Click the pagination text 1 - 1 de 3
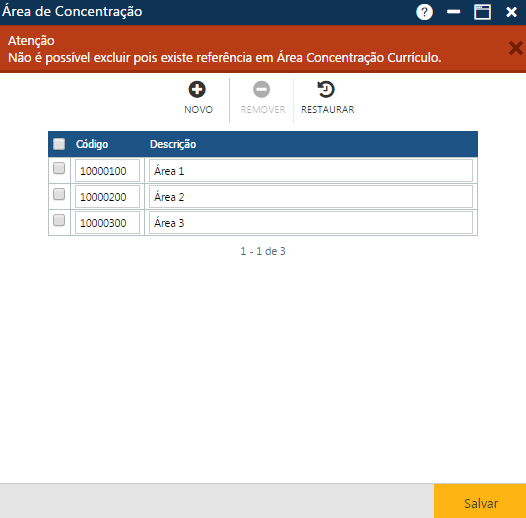This screenshot has width=526, height=518. click(x=263, y=251)
